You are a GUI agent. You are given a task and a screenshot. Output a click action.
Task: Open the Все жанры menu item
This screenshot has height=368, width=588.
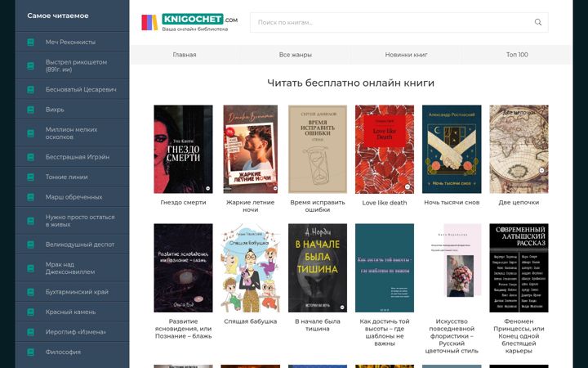(295, 55)
